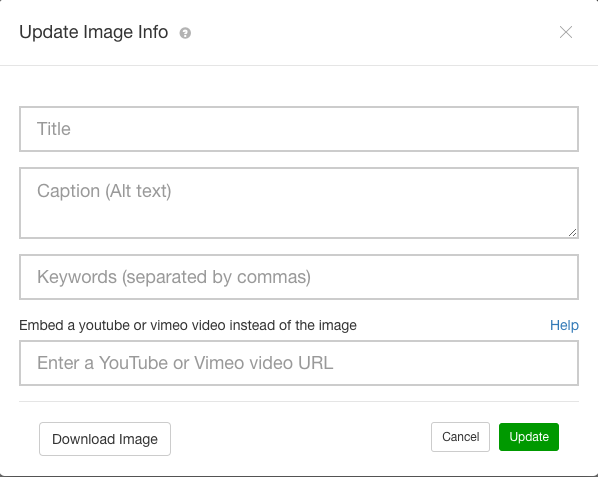Open the blue Help link for video embedding
This screenshot has width=598, height=477.
pyautogui.click(x=564, y=325)
